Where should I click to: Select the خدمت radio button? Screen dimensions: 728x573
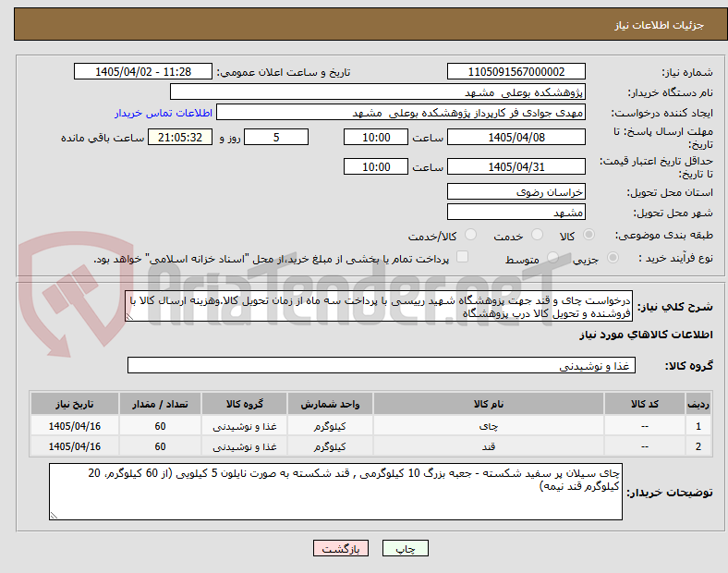point(537,235)
